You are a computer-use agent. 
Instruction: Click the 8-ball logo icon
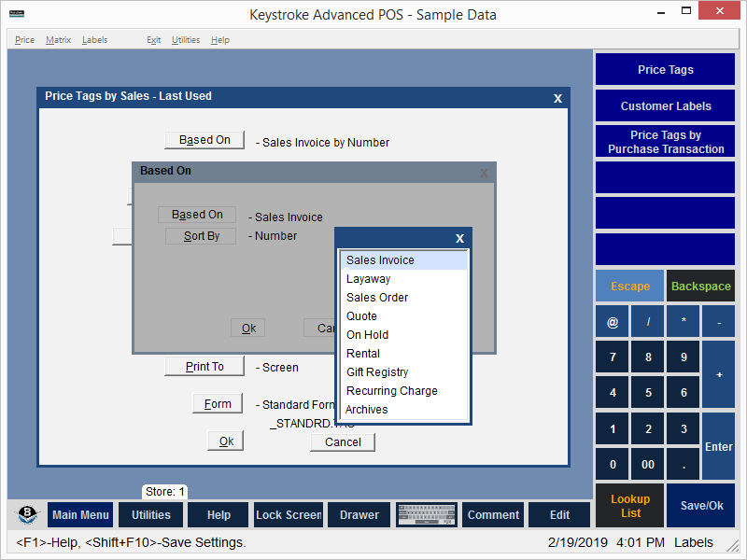click(28, 515)
